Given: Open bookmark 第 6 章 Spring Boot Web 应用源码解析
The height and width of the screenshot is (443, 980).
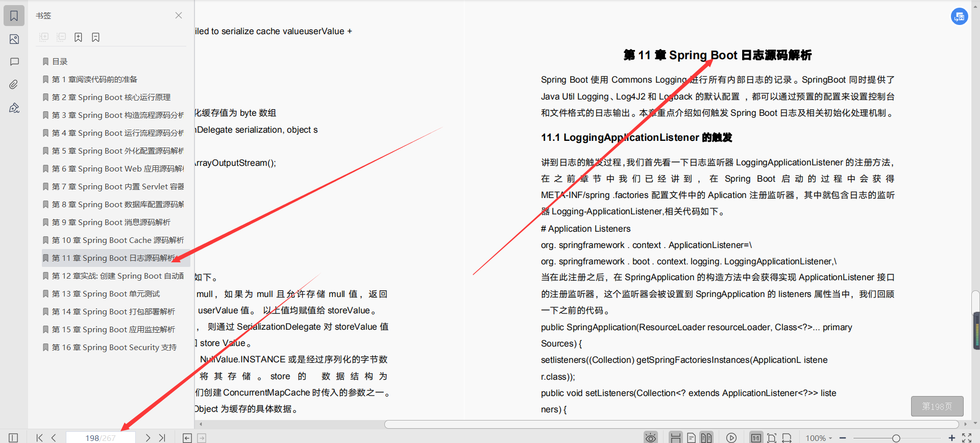Looking at the screenshot, I should click(114, 168).
